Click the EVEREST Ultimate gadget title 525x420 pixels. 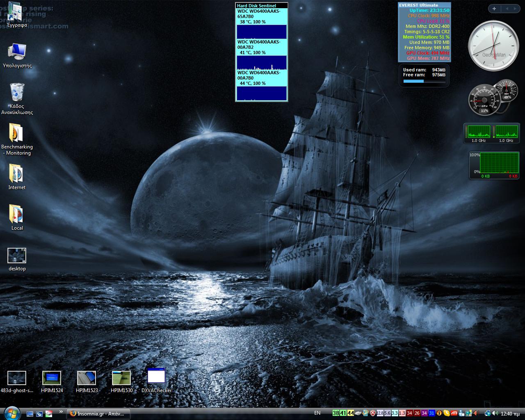(x=418, y=5)
